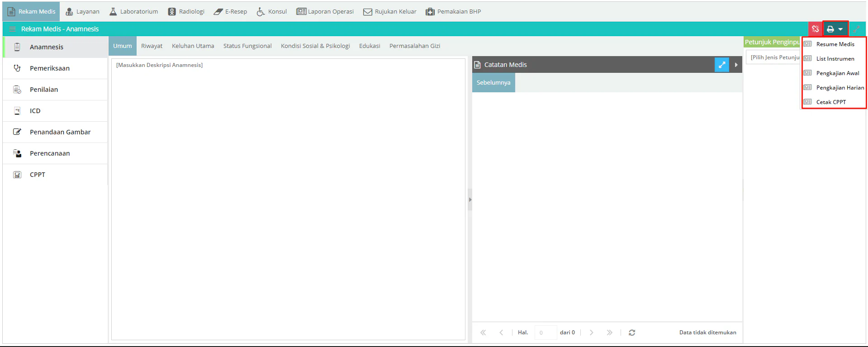This screenshot has height=347, width=868.
Task: Click the CPPT chart icon
Action: (x=17, y=175)
